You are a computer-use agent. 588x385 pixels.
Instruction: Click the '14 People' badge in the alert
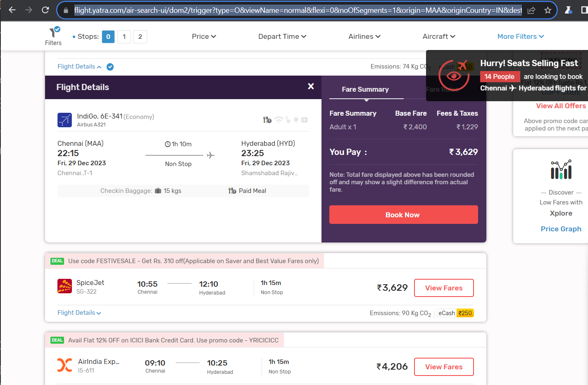click(x=500, y=76)
